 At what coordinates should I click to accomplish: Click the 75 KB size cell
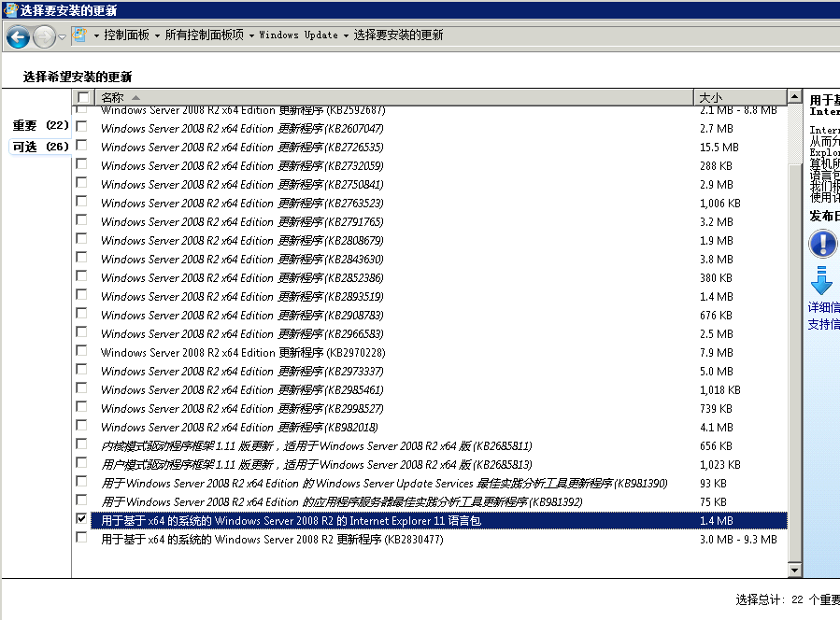pos(713,502)
